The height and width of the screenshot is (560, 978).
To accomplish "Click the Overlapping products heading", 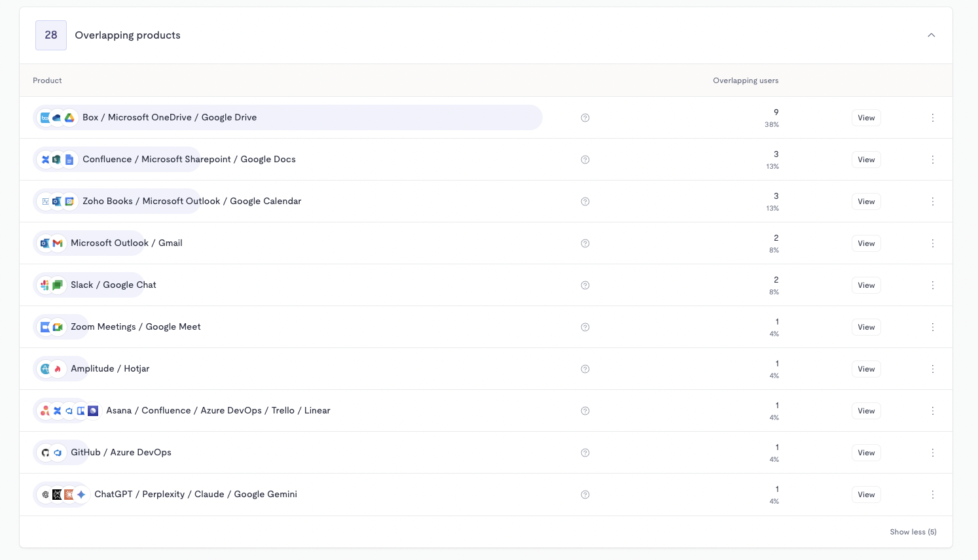I will [128, 35].
